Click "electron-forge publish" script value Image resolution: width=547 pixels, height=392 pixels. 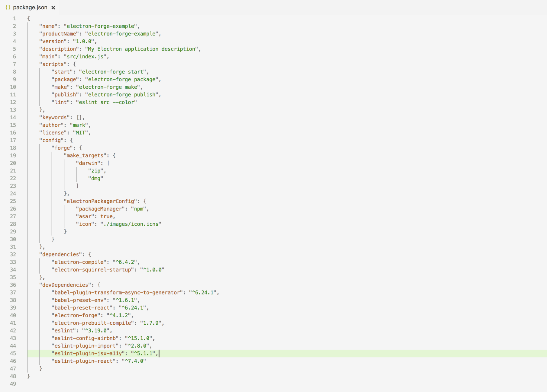[x=122, y=95]
